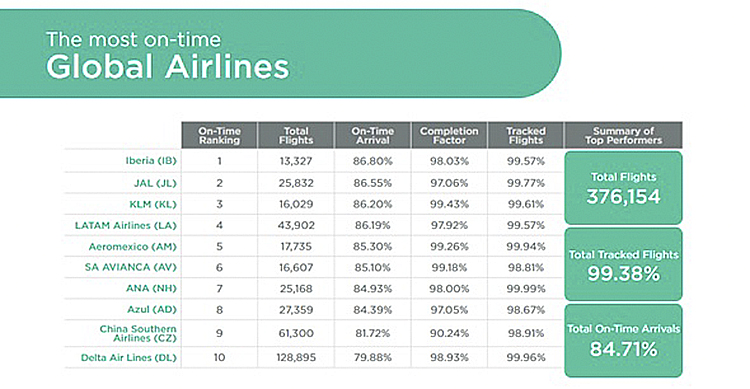Click the SA AVIANCA (AV) label
Screen dimensions: 750x389
click(131, 267)
